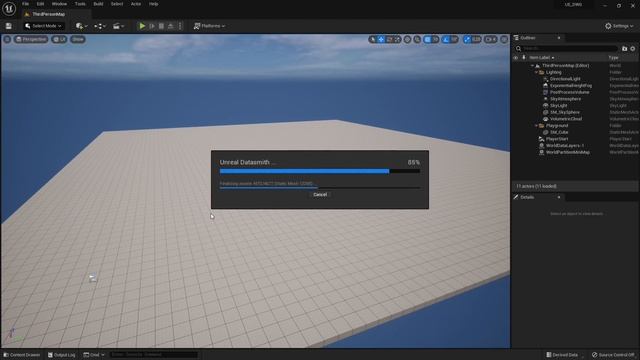The width and height of the screenshot is (640, 360).
Task: Start Play in Editor with the green button
Action: (142, 26)
